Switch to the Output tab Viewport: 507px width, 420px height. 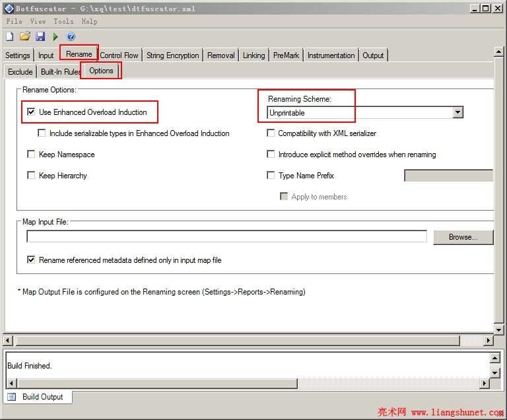[x=373, y=55]
